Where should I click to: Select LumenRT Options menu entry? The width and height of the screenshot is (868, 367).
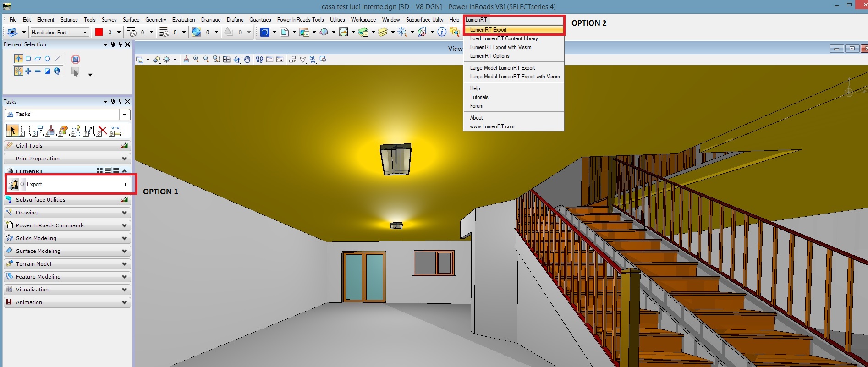[x=513, y=56]
